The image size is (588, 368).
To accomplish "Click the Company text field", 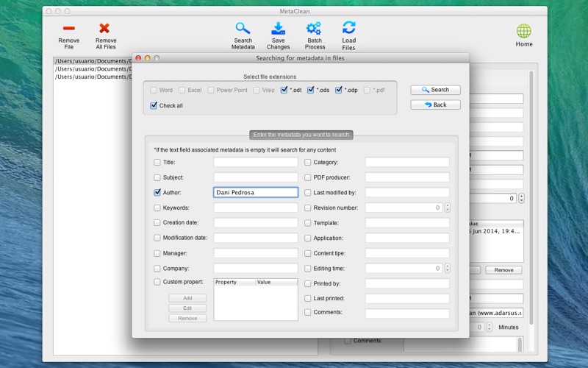I will (256, 269).
